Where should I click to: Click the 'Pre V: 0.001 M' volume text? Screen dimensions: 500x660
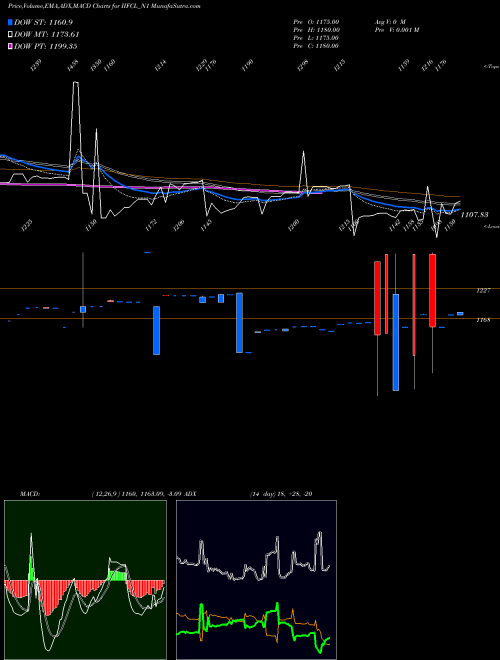pos(396,30)
